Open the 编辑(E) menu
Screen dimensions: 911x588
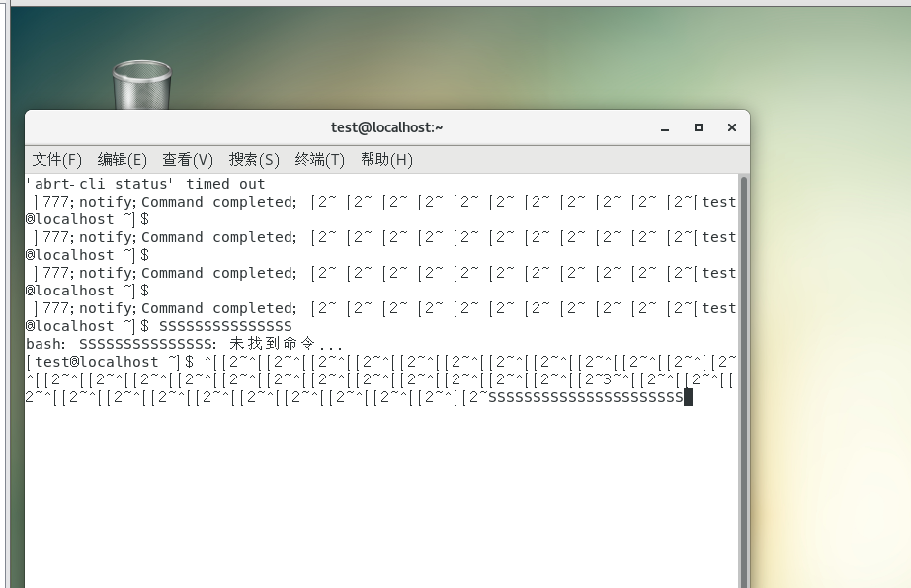122,160
